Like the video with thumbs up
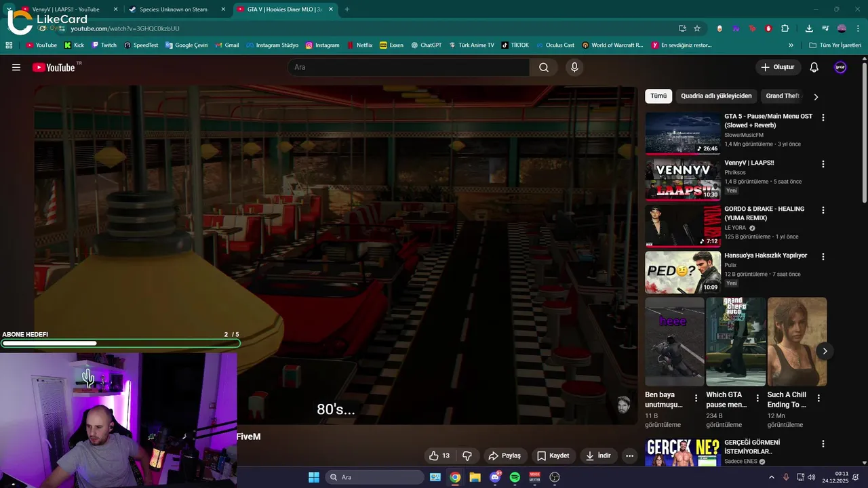868x488 pixels. [x=439, y=455]
